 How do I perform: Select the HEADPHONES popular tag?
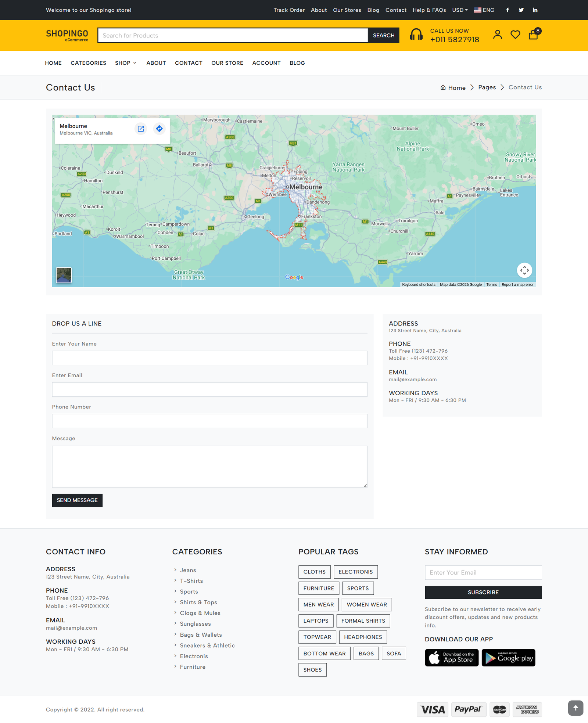point(363,637)
